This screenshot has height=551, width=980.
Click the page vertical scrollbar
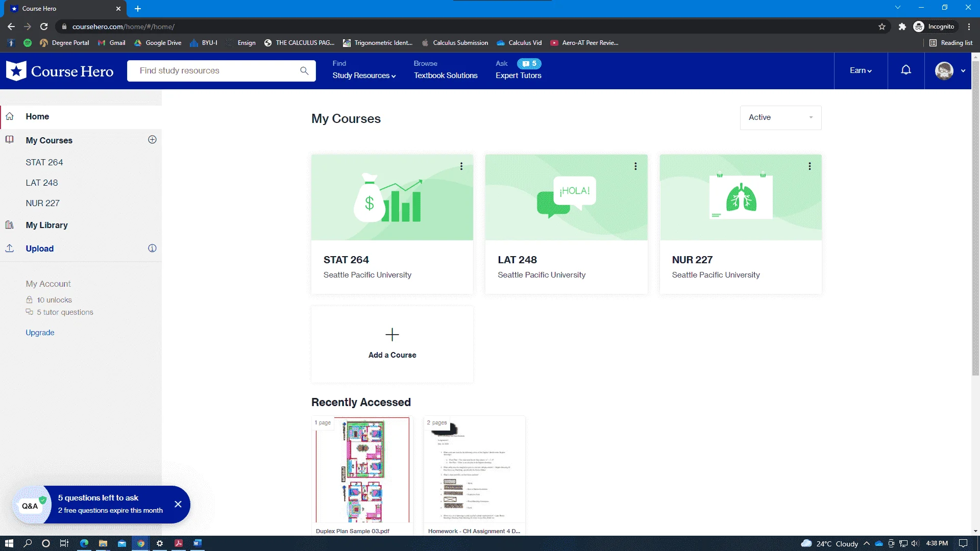tap(975, 218)
